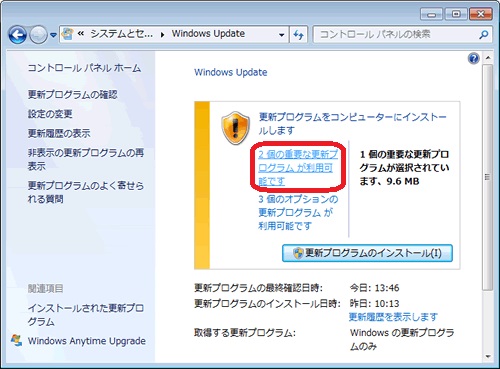The width and height of the screenshot is (500, 369).
Task: Expand the address bar history dropdown
Action: pos(282,34)
